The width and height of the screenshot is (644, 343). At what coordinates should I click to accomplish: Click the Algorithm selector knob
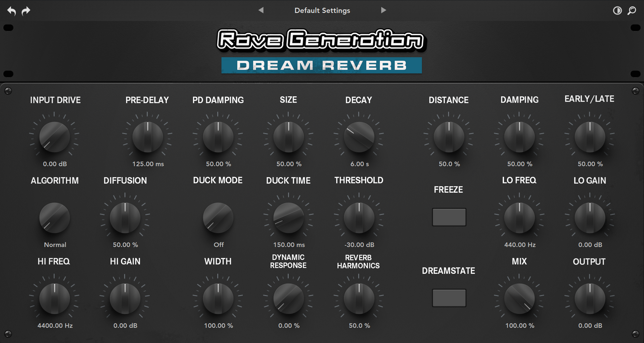pos(55,218)
